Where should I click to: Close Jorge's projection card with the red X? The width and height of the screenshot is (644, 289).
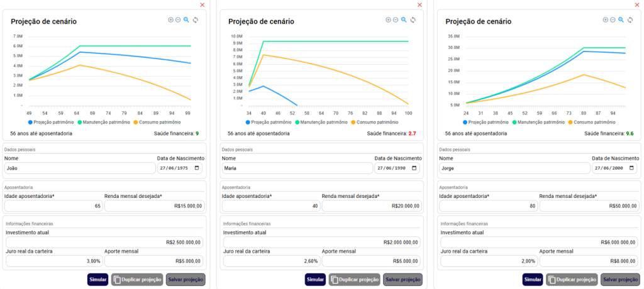[x=637, y=4]
